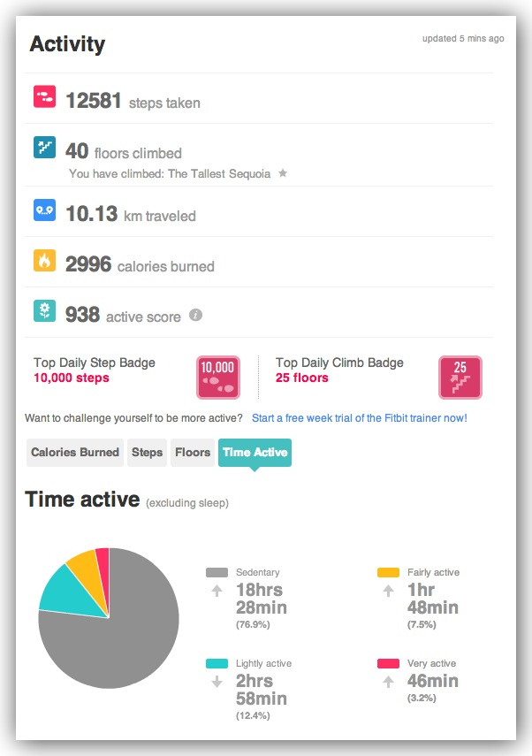The height and width of the screenshot is (756, 532).
Task: Click the blue km traveled icon
Action: pyautogui.click(x=45, y=210)
